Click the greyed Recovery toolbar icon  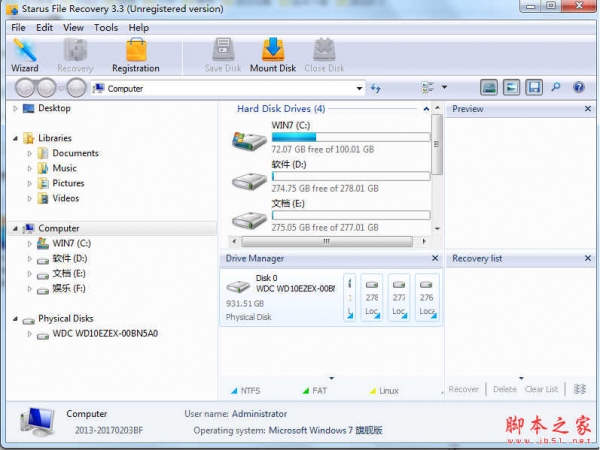click(x=75, y=55)
